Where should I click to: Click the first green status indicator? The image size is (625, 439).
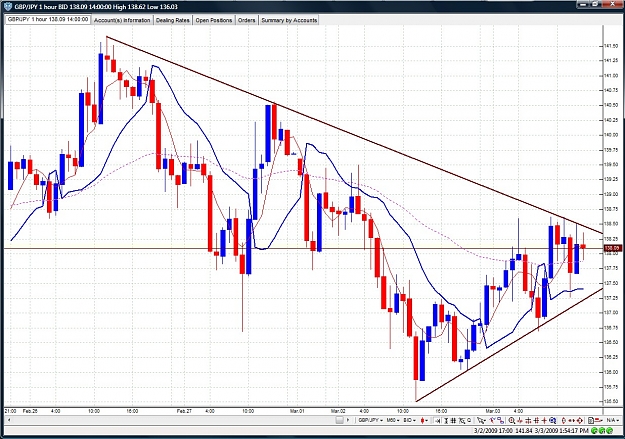(x=594, y=431)
